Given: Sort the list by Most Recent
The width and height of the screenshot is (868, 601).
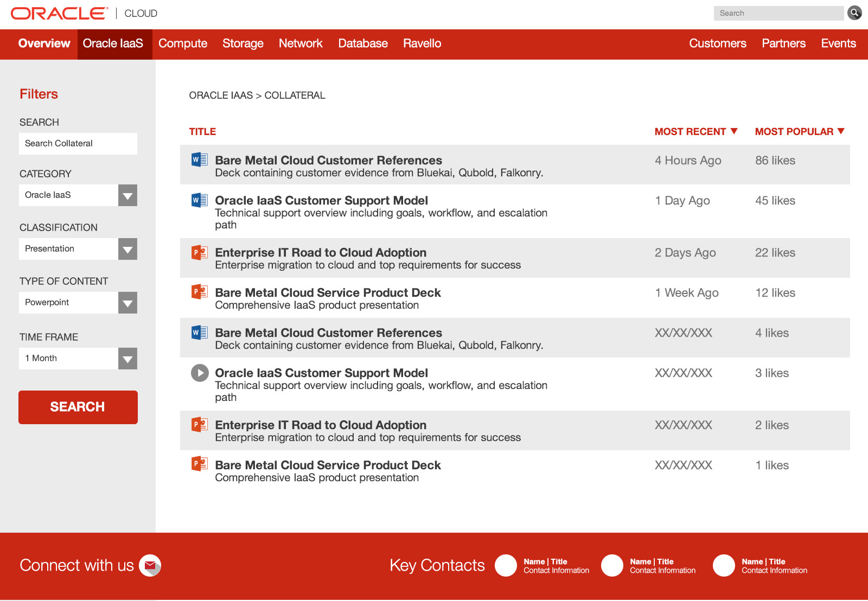Looking at the screenshot, I should [x=695, y=132].
